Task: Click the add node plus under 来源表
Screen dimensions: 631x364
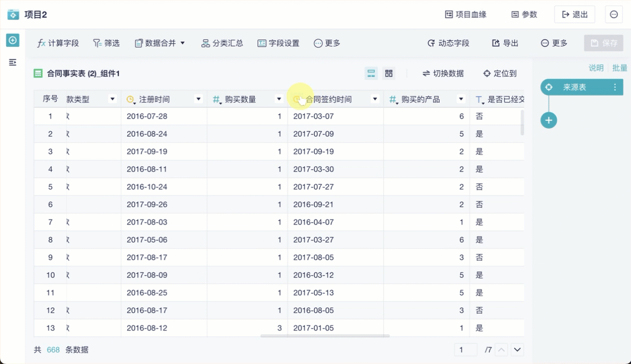Action: 548,120
